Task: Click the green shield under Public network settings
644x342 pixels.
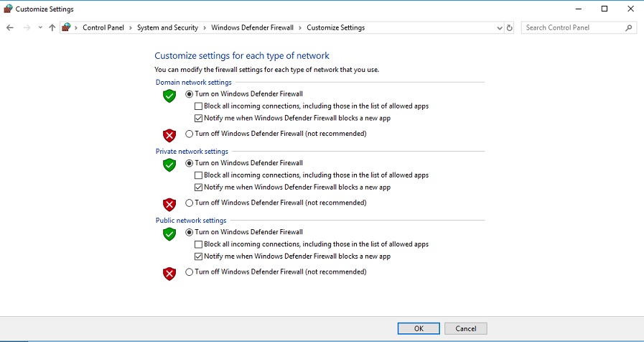Action: coord(169,234)
